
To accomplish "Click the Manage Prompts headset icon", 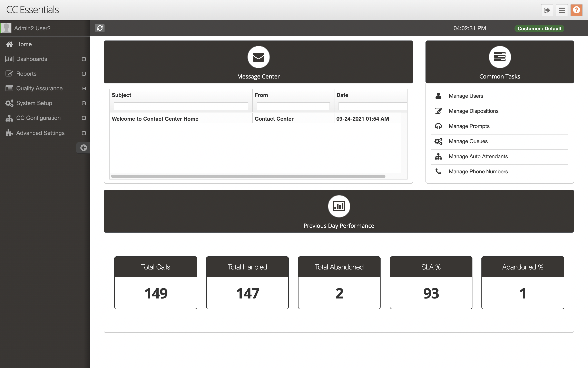I will pyautogui.click(x=438, y=126).
